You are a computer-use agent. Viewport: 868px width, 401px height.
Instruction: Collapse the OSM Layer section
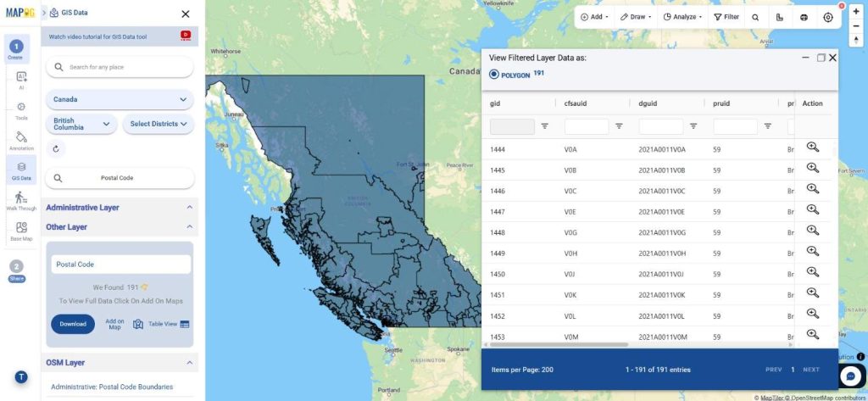tap(189, 363)
